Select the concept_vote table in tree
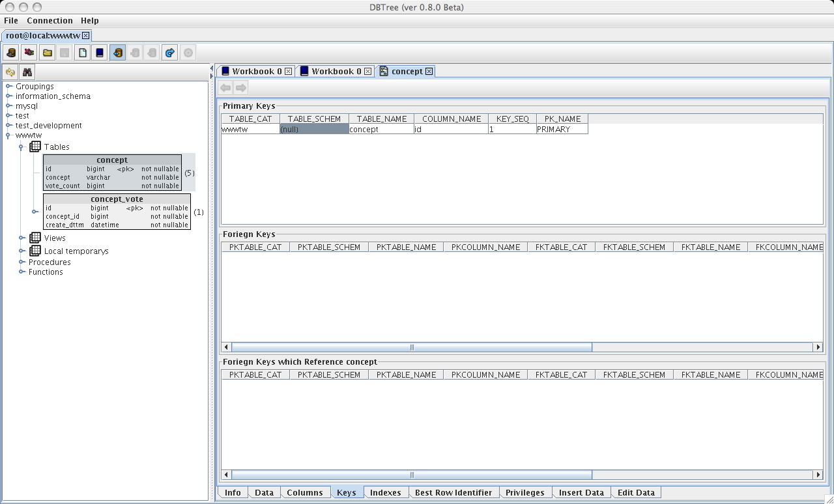The image size is (834, 504). (117, 199)
